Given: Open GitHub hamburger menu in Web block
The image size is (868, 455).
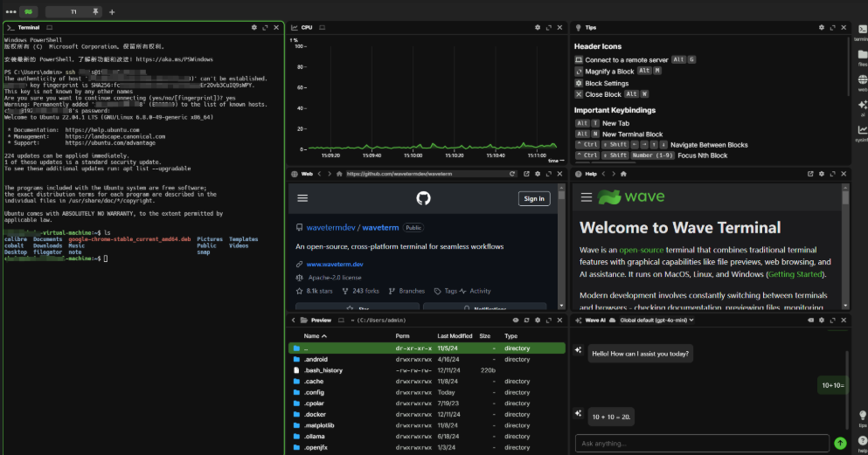Looking at the screenshot, I should [x=302, y=198].
